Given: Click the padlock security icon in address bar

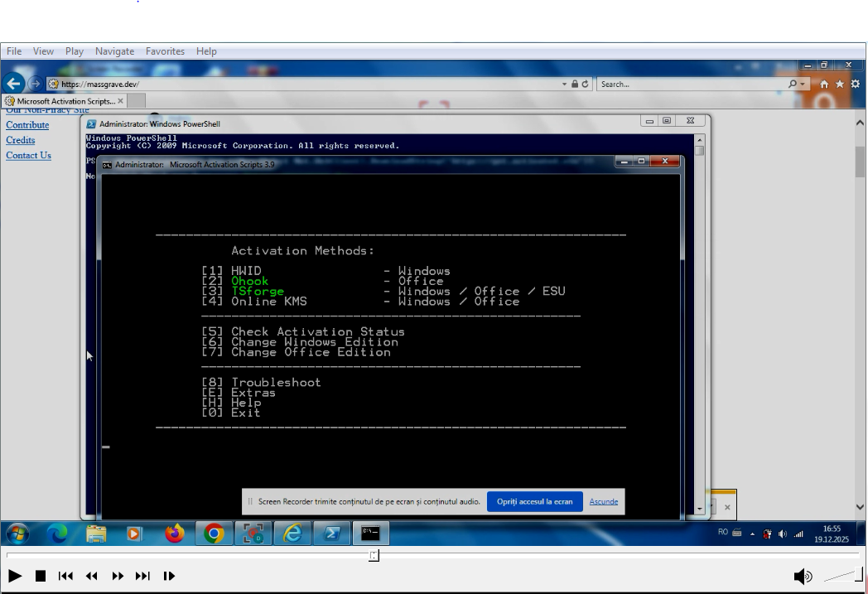Looking at the screenshot, I should tap(575, 84).
